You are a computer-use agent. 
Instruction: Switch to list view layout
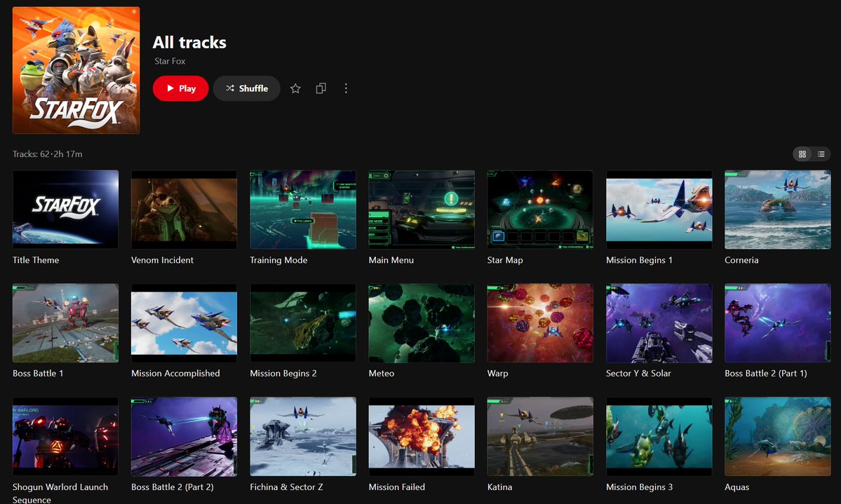821,154
